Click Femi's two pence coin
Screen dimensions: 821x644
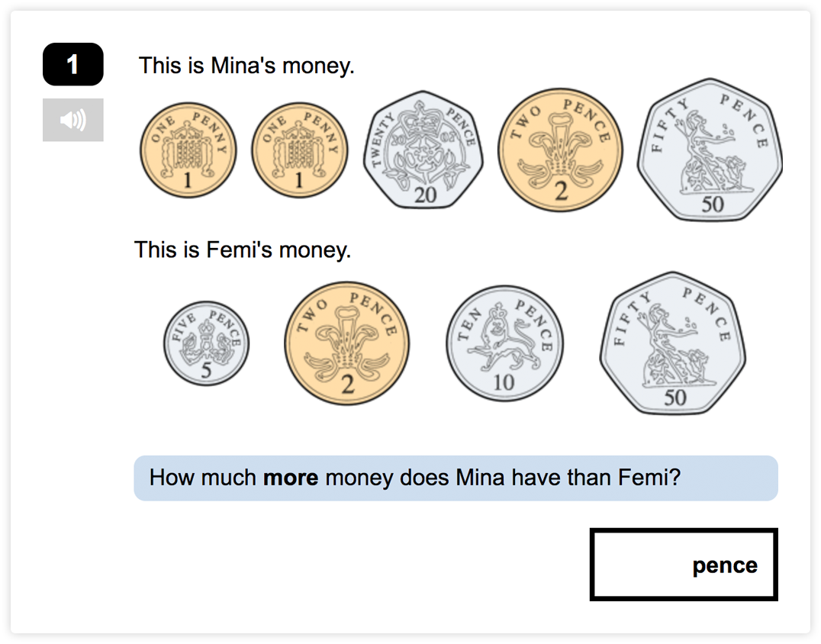(x=346, y=343)
